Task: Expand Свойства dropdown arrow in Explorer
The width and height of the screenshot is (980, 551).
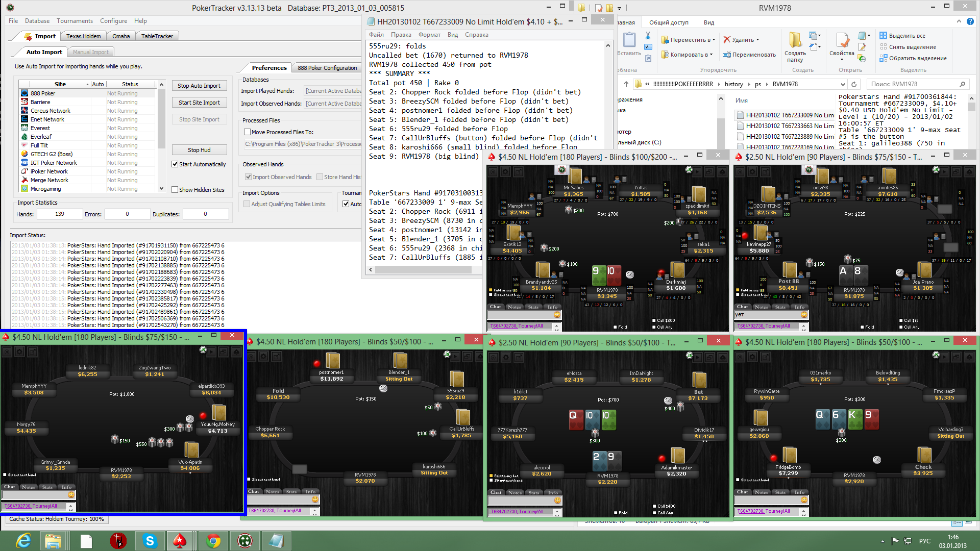Action: pos(842,60)
